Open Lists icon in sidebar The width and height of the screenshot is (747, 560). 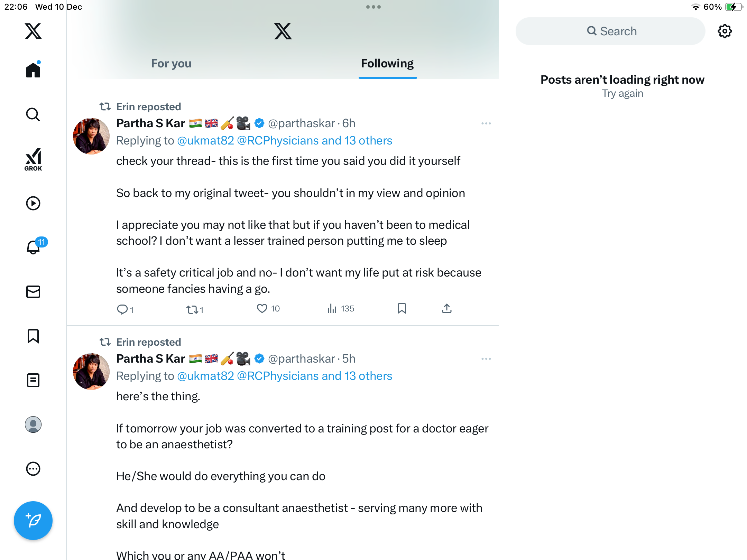point(33,380)
